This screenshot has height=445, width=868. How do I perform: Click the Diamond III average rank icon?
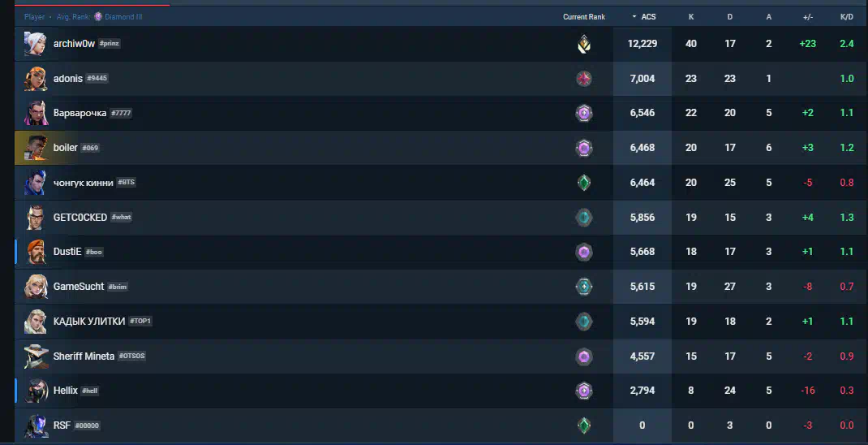click(98, 16)
